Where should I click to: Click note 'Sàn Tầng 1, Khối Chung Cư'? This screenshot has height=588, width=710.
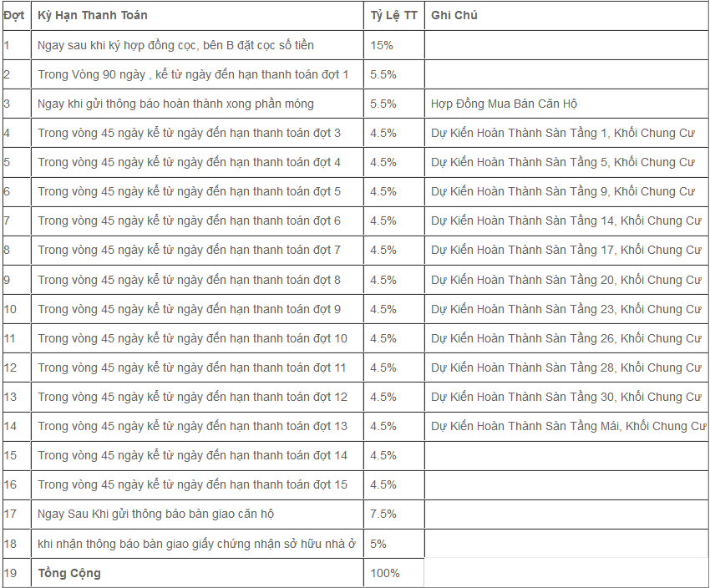(563, 133)
